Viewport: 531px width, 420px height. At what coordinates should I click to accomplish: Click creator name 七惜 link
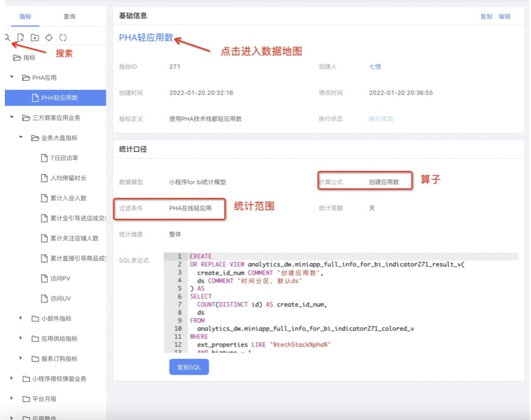tap(375, 66)
